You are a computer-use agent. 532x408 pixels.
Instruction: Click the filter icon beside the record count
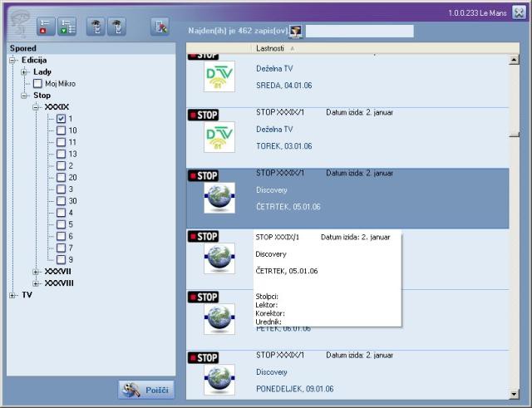pos(295,31)
